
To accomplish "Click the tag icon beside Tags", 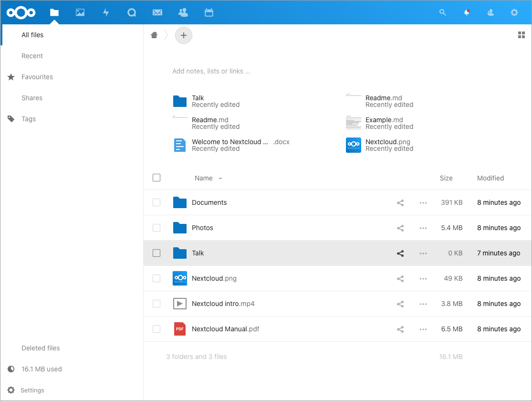I will click(11, 119).
